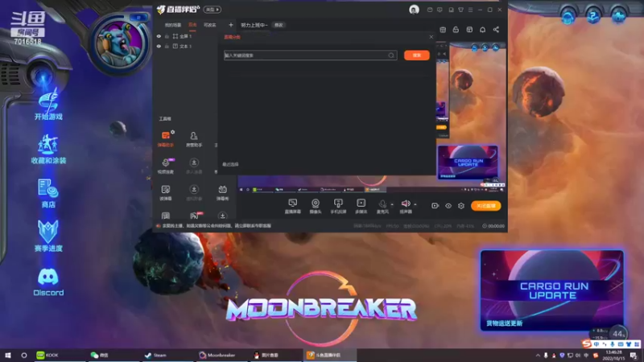The height and width of the screenshot is (362, 644).
Task: Open the taskbar clock and date
Action: (x=614, y=356)
